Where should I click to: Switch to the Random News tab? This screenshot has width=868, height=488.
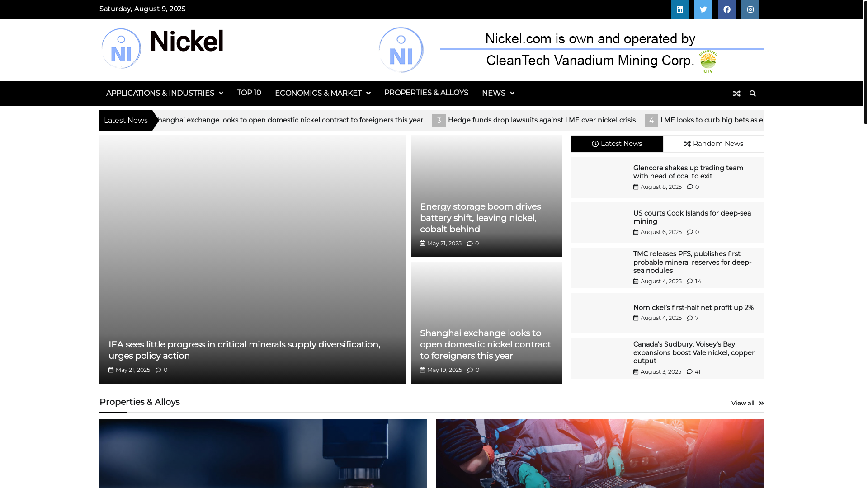click(x=713, y=144)
